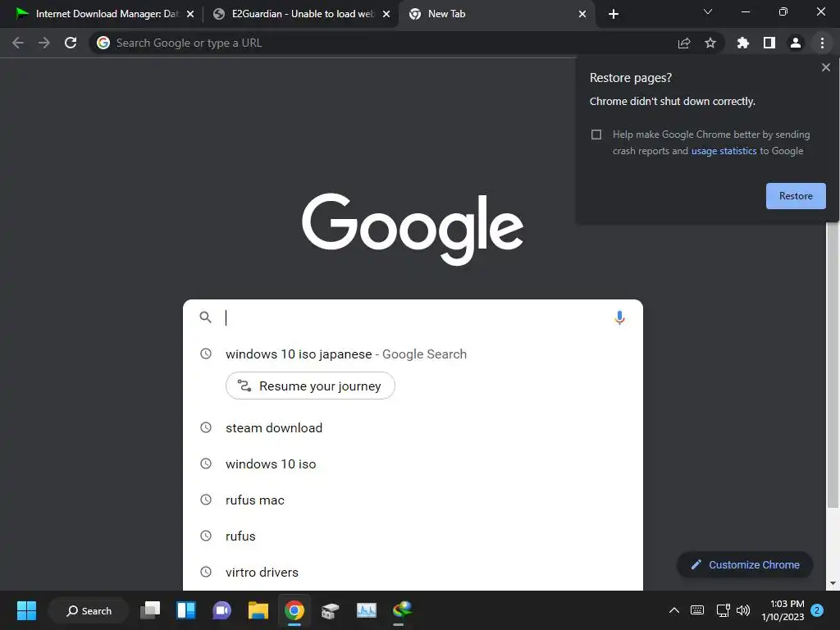Click the Chrome icon on taskbar
840x630 pixels.
(294, 610)
